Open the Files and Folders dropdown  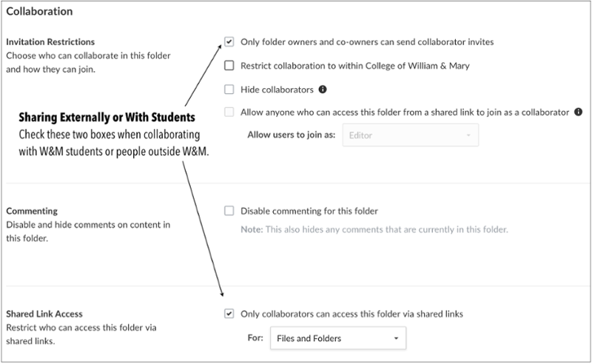pyautogui.click(x=338, y=339)
